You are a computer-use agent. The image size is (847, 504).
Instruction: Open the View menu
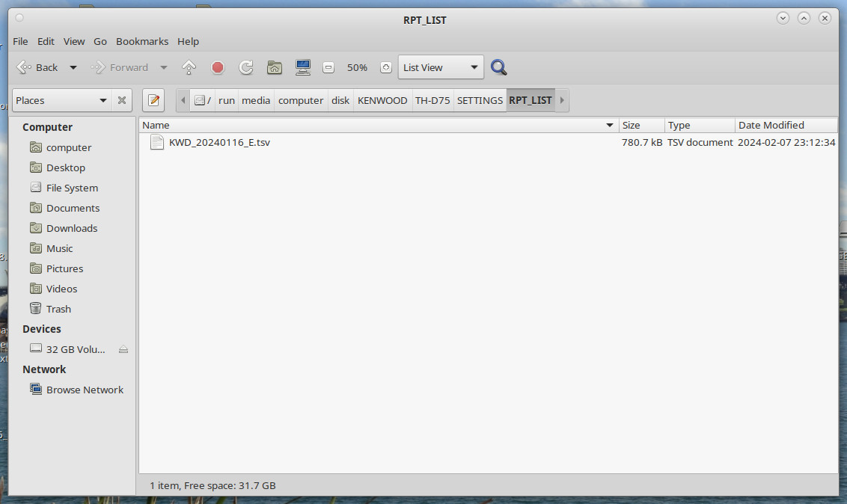[x=74, y=41]
